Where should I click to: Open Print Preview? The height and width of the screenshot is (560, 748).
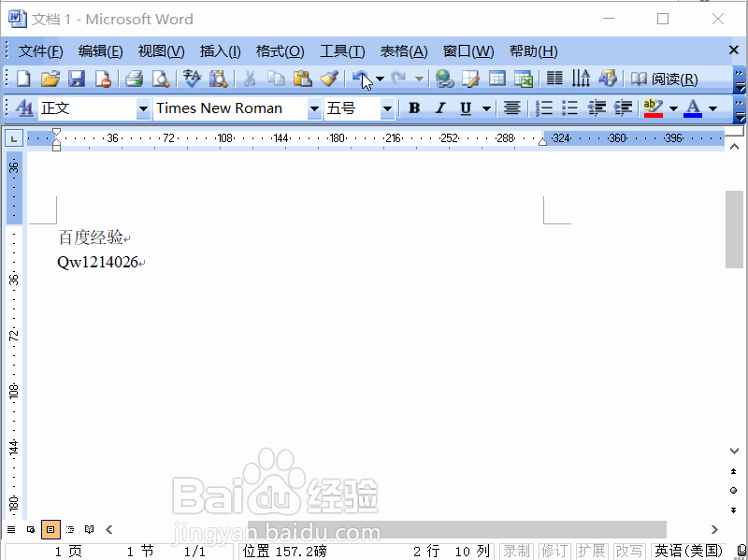[161, 79]
